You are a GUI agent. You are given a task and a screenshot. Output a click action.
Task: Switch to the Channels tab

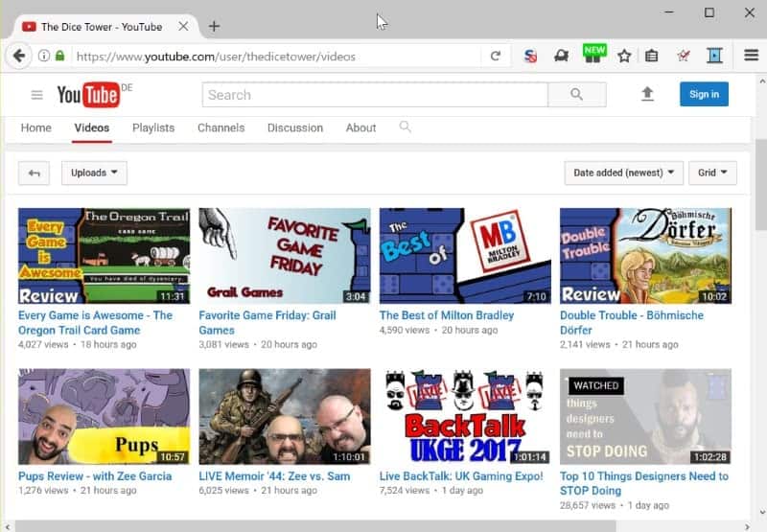tap(221, 128)
